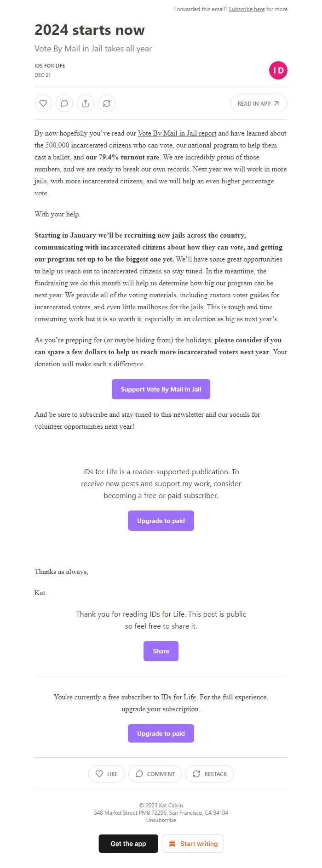Open the IDs for Life link in subscriber text
322x868 pixels.
pos(178,697)
